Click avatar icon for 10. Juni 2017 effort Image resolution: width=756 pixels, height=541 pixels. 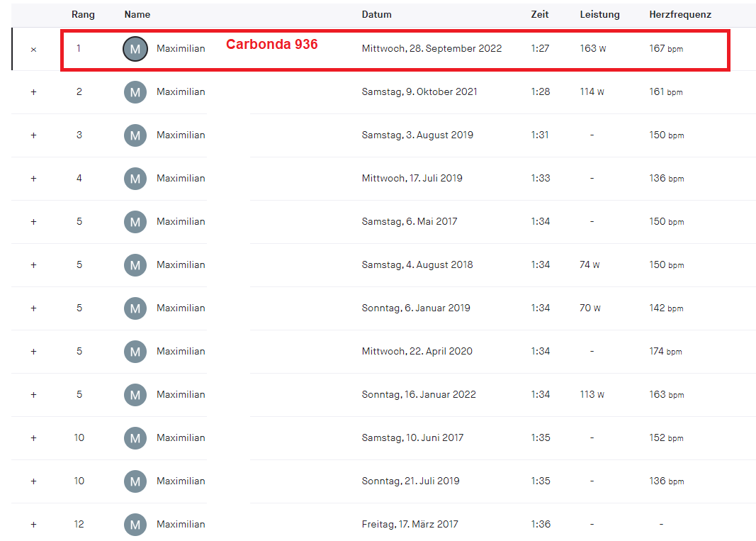[x=135, y=438]
